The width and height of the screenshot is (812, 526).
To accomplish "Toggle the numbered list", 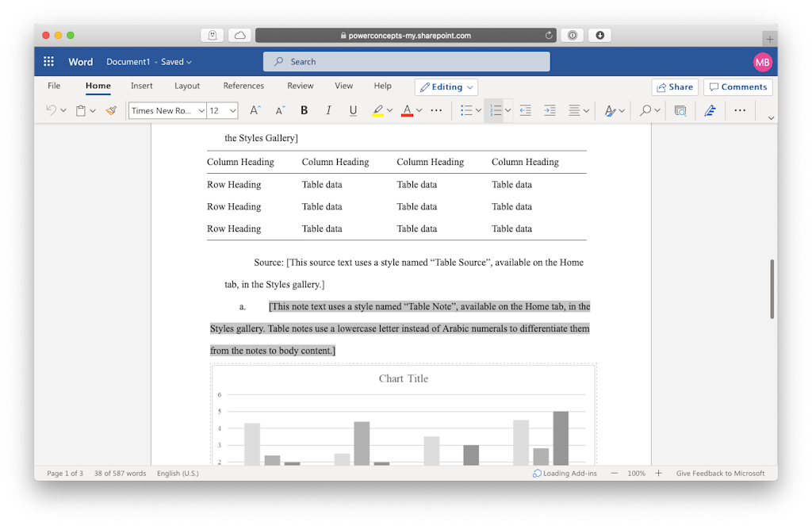I will pyautogui.click(x=494, y=110).
